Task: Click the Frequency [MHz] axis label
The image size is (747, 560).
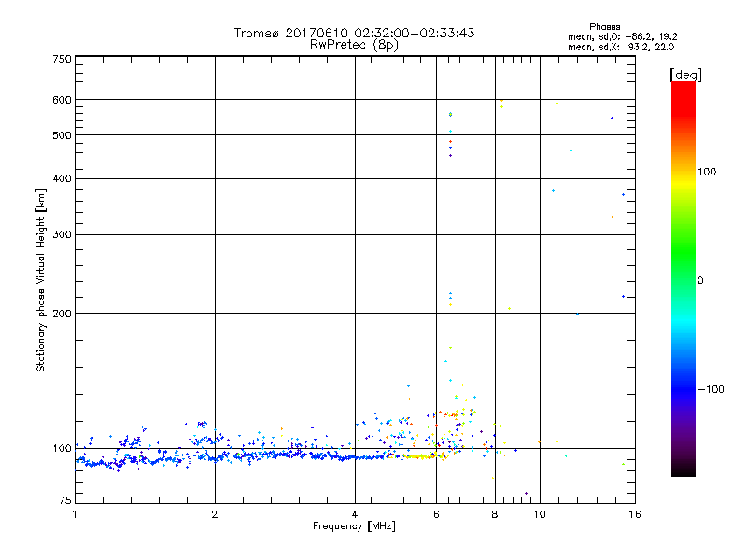Action: (x=354, y=527)
